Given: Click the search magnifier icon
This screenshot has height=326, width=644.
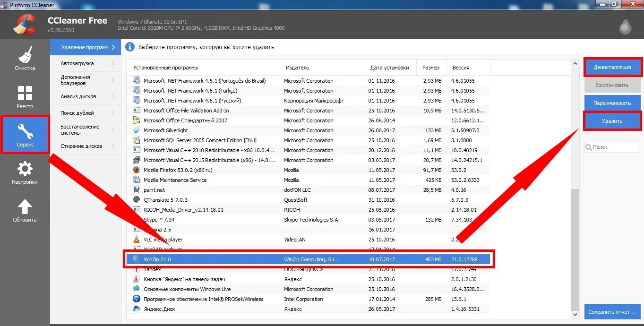Looking at the screenshot, I should tap(589, 147).
